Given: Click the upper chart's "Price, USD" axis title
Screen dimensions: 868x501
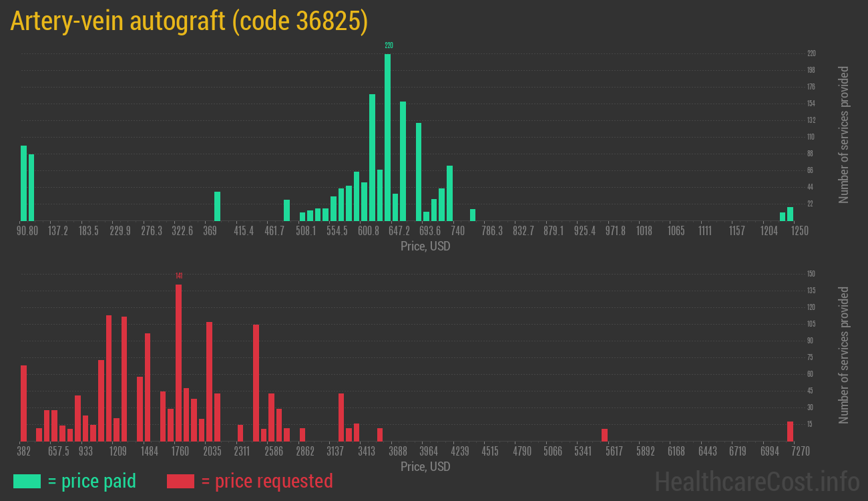Looking at the screenshot, I should click(425, 246).
